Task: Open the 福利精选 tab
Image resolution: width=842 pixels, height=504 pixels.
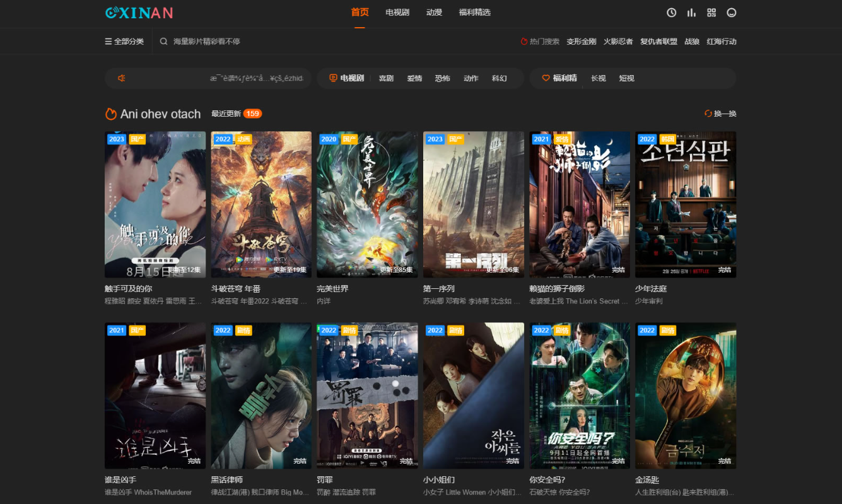Action: (474, 13)
